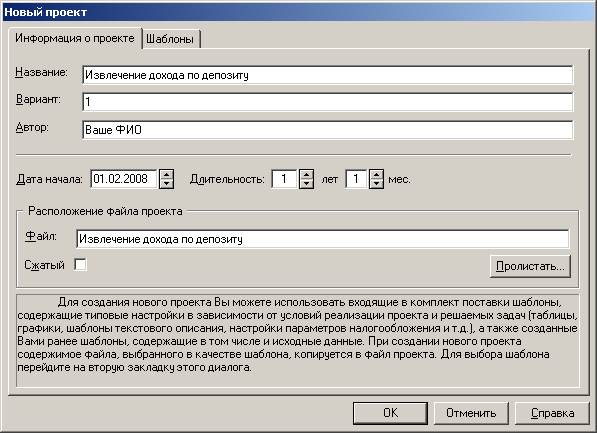Select the Информация о проекте tab

click(x=75, y=38)
